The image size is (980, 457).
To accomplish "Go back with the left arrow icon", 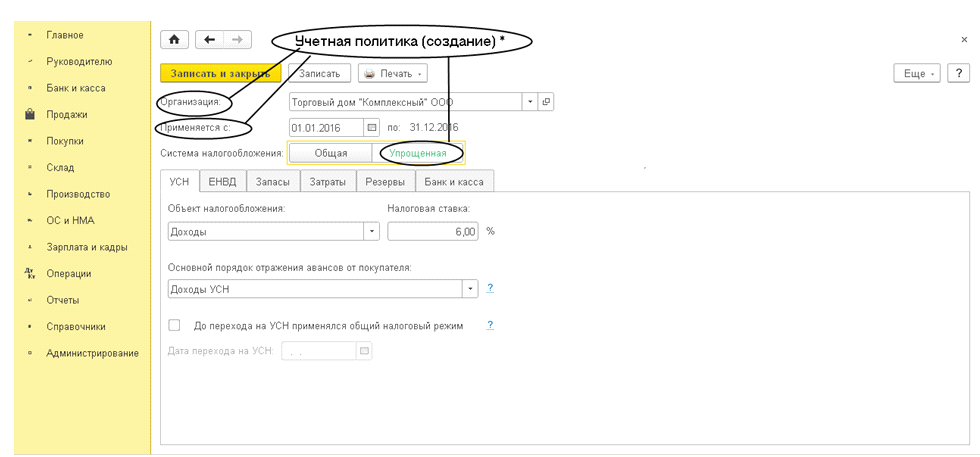I will tap(209, 39).
